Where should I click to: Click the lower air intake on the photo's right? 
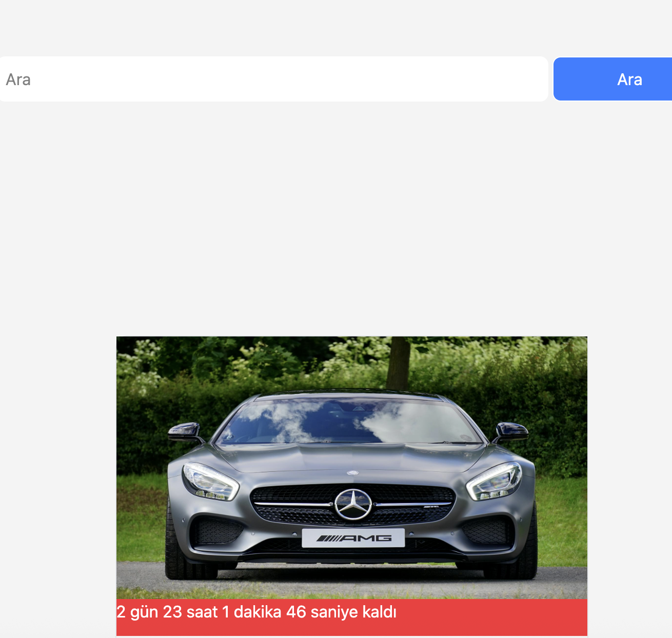[486, 530]
